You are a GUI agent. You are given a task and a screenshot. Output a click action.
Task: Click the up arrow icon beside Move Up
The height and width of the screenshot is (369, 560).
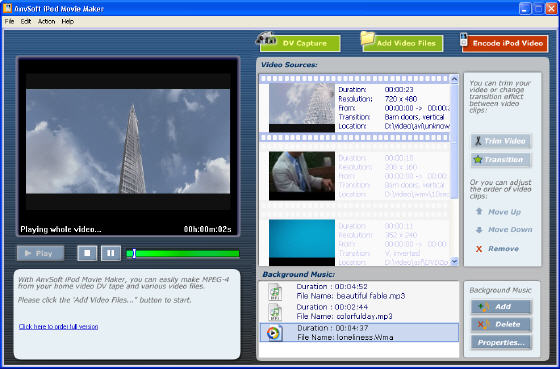coord(479,211)
